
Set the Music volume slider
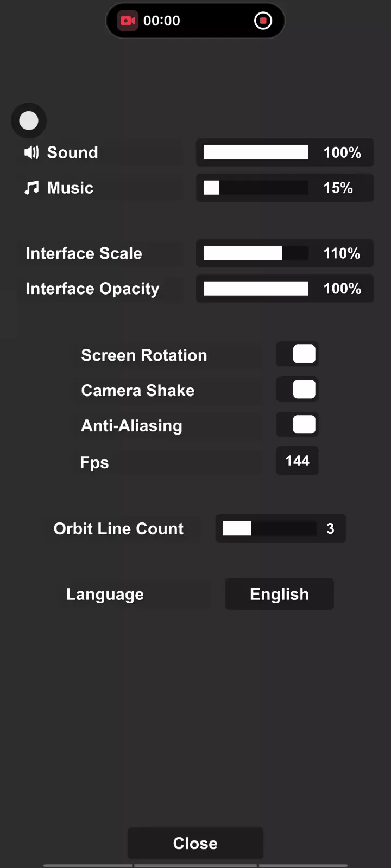click(x=256, y=188)
